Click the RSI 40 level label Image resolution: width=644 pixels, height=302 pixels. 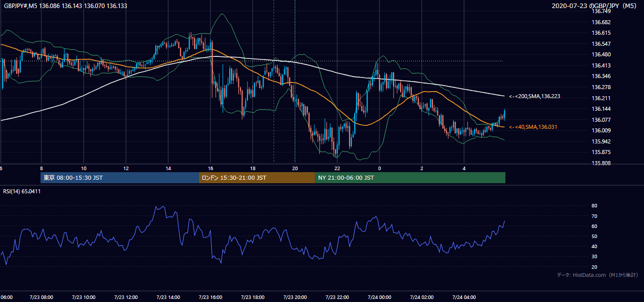coord(594,247)
